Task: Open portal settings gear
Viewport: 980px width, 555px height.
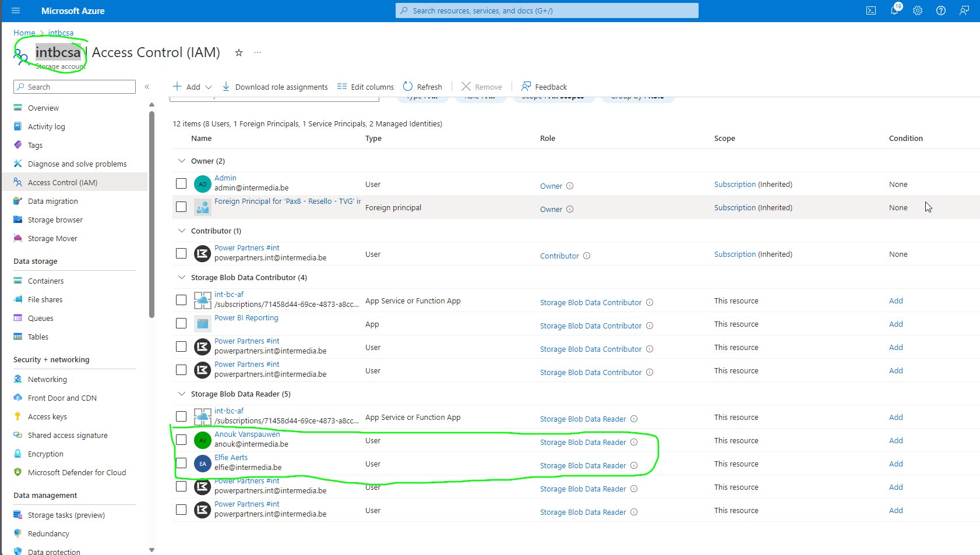Action: [x=918, y=10]
